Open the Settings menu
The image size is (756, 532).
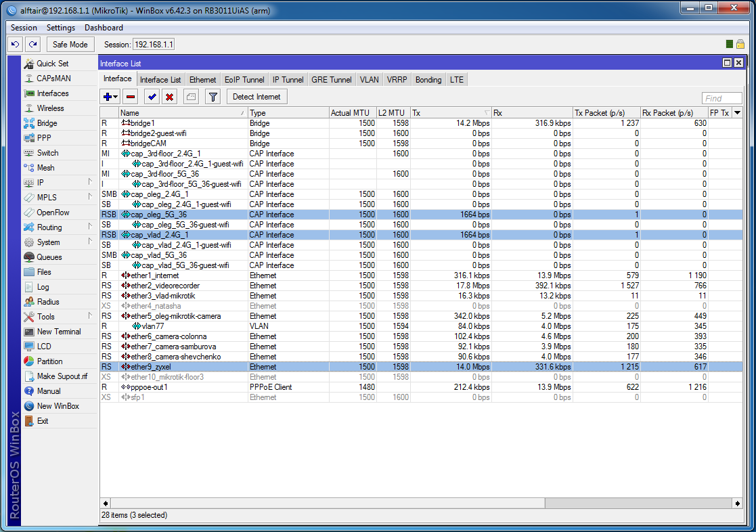click(x=61, y=28)
